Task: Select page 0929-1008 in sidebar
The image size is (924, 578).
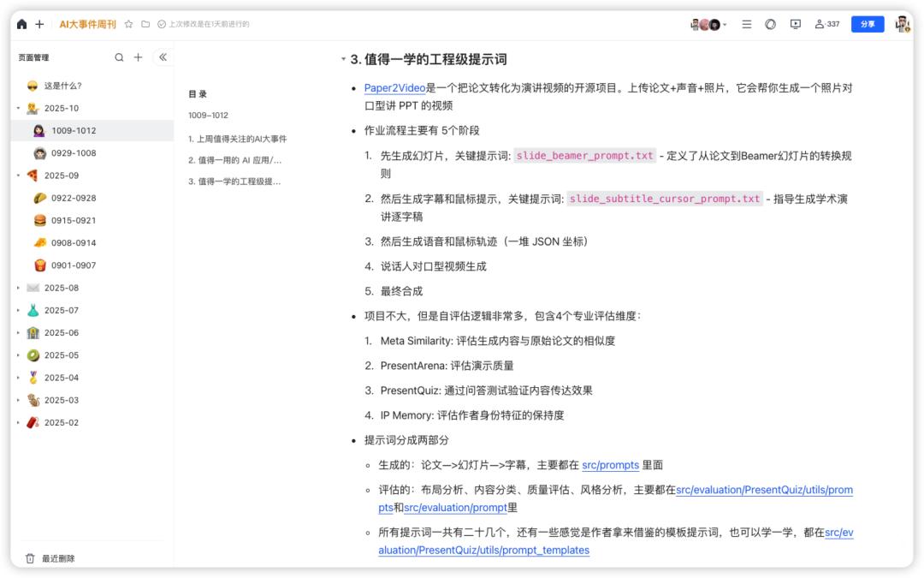Action: [x=74, y=153]
